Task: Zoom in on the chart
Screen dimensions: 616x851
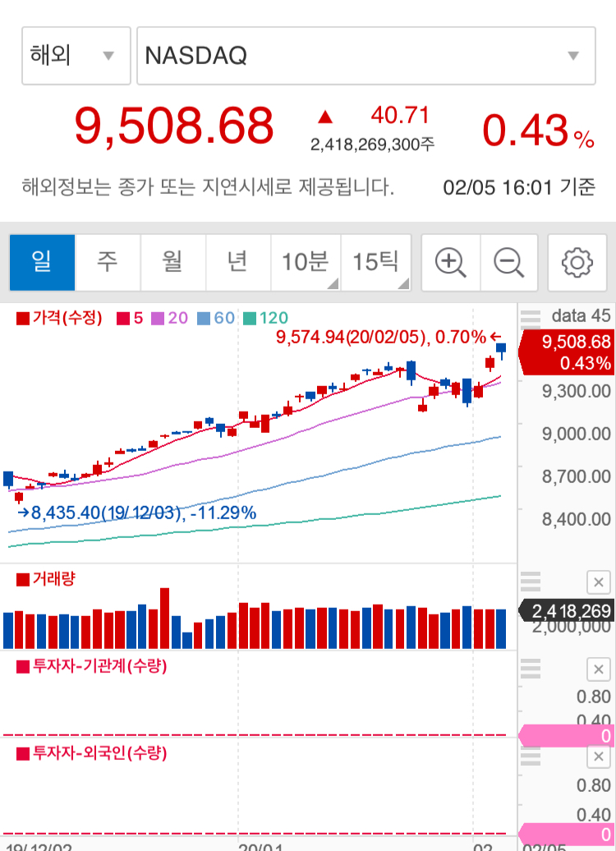Action: (450, 263)
